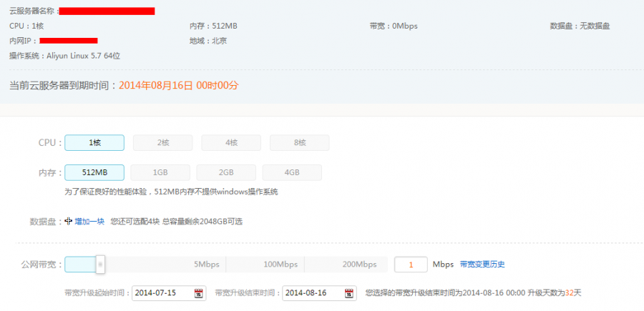The height and width of the screenshot is (311, 644).
Task: Click the 公网带宽 slider handle
Action: pyautogui.click(x=100, y=265)
